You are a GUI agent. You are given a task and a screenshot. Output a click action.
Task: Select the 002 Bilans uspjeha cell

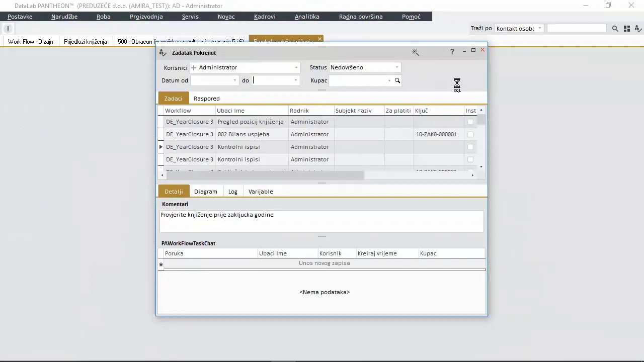252,134
